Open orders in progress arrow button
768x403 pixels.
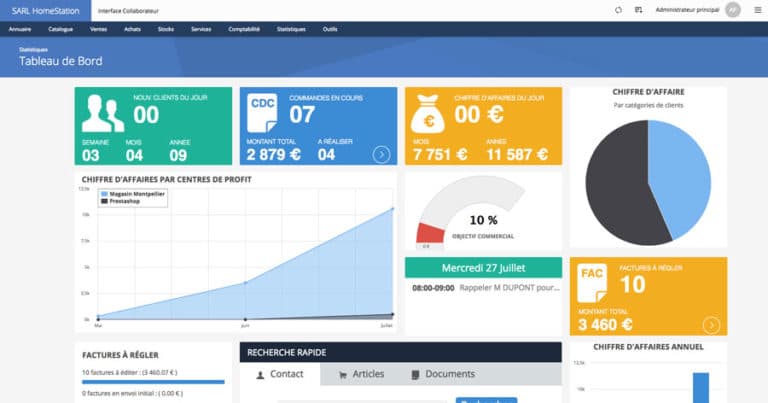click(381, 154)
